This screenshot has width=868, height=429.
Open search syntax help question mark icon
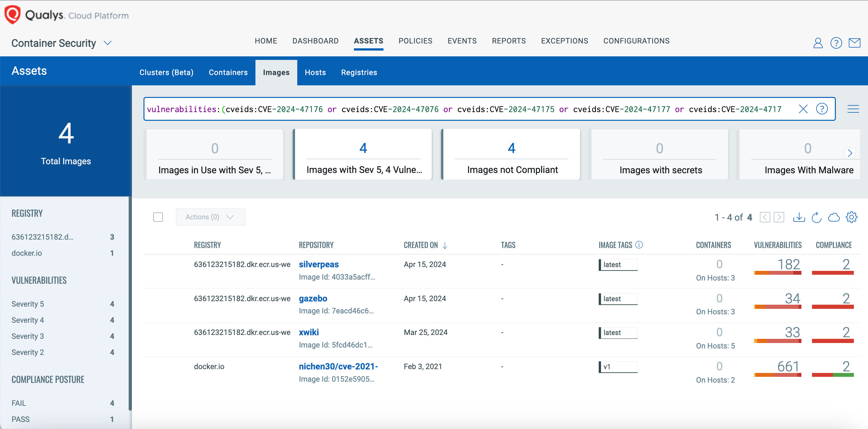[x=822, y=109]
